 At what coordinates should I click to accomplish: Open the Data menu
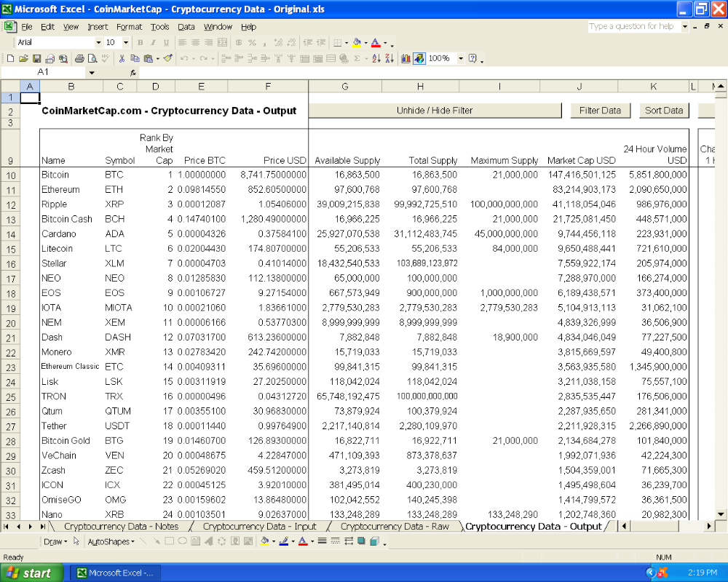(186, 27)
